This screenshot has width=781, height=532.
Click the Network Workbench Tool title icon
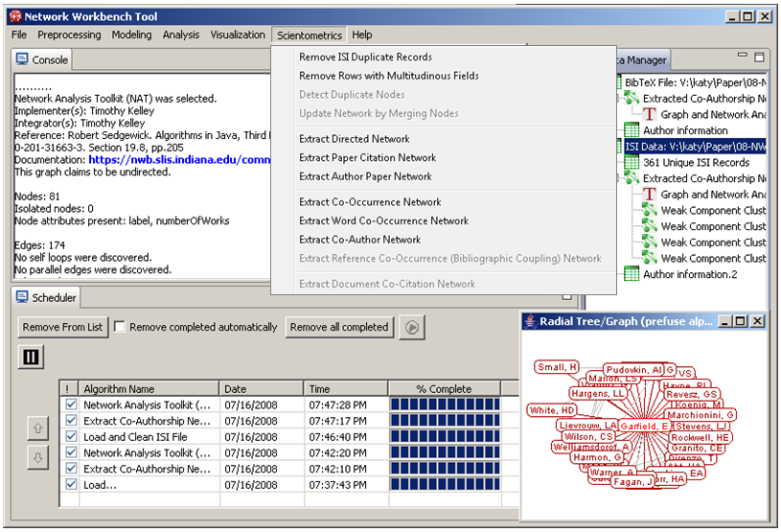click(x=16, y=16)
